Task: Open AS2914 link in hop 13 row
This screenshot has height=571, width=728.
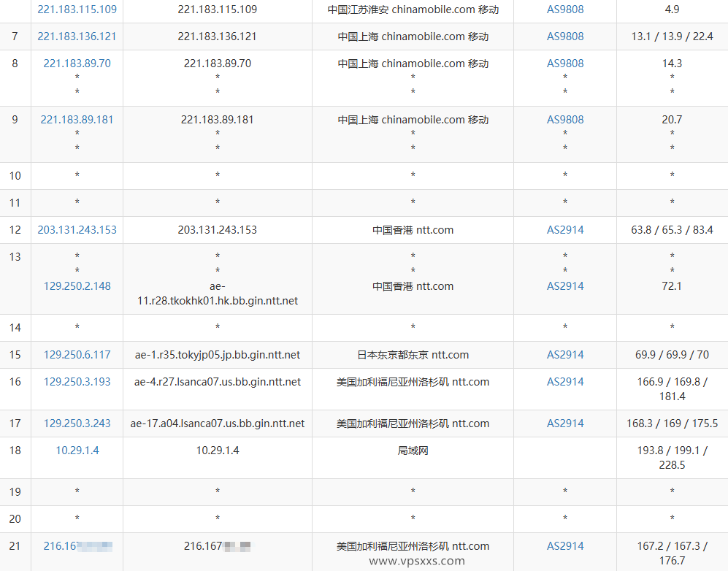Action: [x=565, y=286]
